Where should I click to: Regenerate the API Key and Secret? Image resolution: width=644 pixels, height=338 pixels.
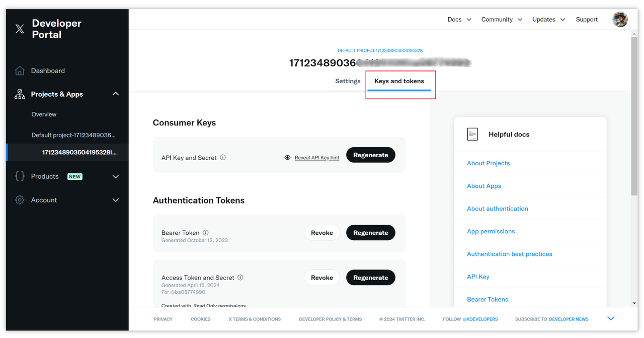pyautogui.click(x=371, y=155)
